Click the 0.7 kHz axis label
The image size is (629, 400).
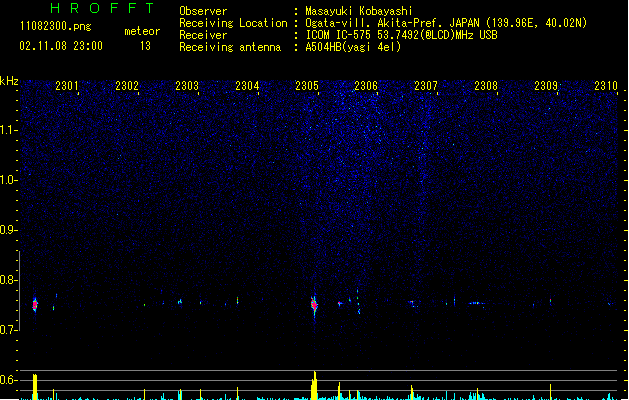pos(8,330)
